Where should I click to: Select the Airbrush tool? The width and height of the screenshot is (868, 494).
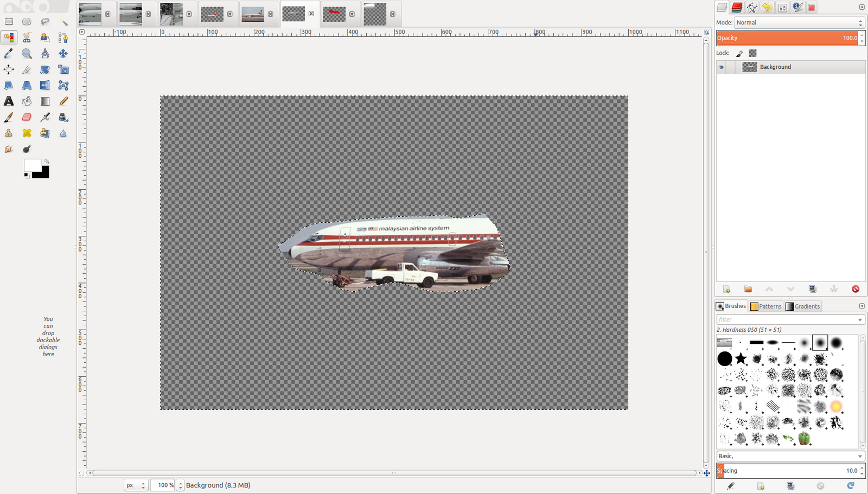coord(45,117)
